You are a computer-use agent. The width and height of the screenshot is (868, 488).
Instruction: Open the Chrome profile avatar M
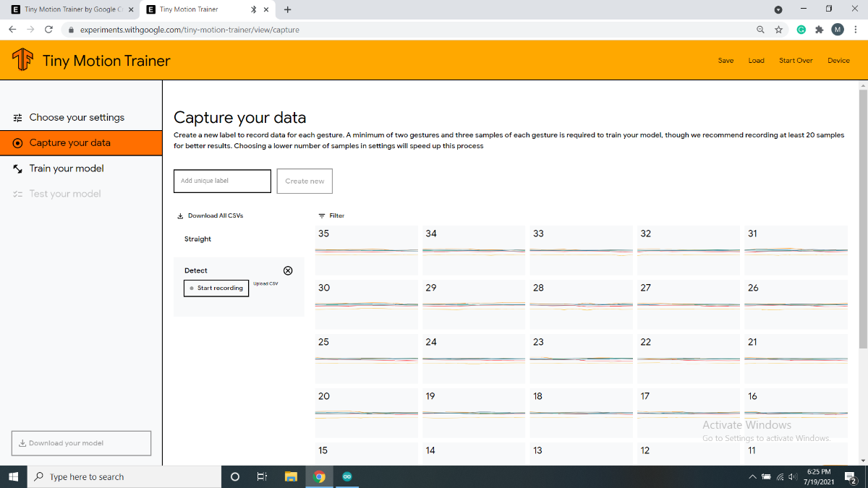[x=838, y=30]
